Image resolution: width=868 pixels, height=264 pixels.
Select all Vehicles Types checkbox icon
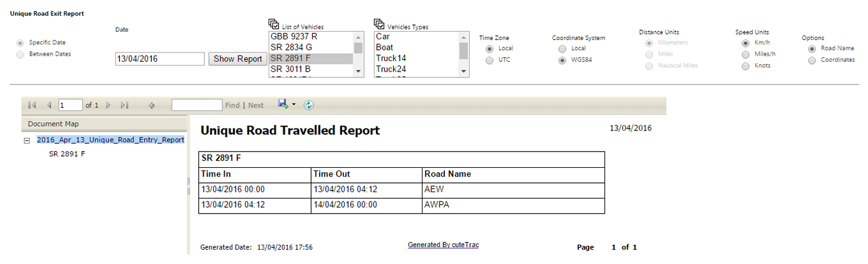[x=379, y=24]
